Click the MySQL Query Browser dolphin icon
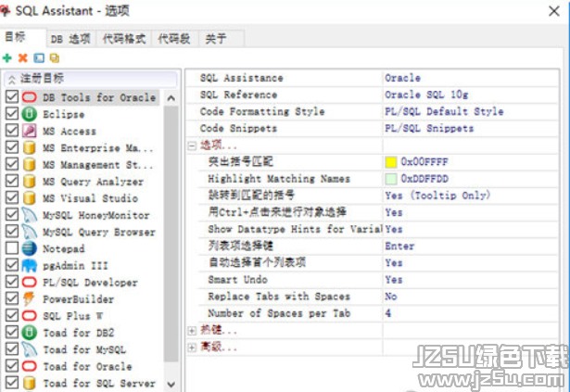Viewport: 570px width, 392px height. coord(30,232)
